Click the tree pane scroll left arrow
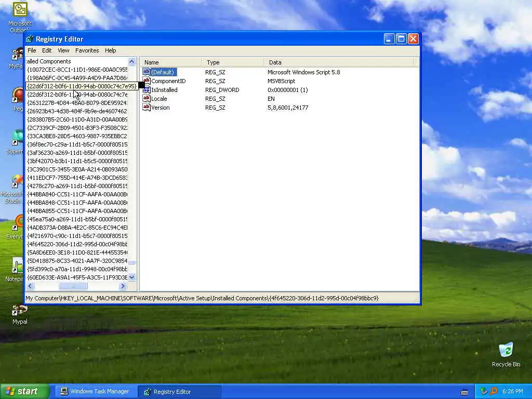The width and height of the screenshot is (532, 399). 30,286
